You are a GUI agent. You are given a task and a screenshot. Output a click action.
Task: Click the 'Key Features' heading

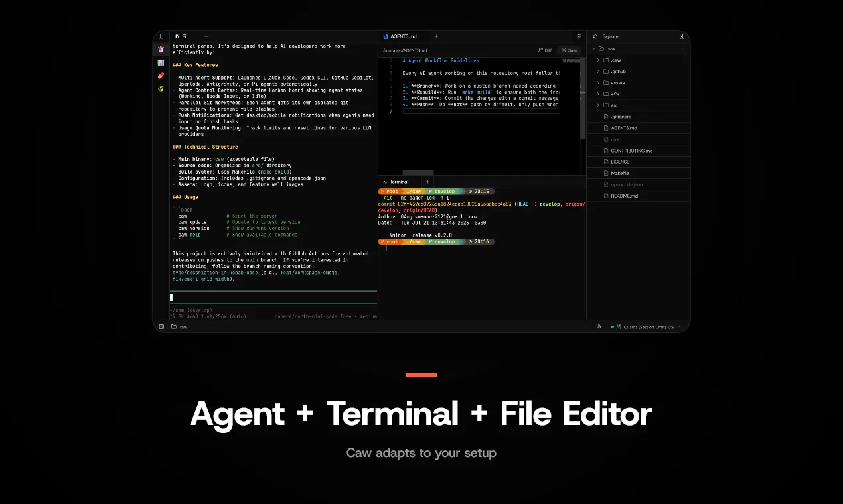(x=195, y=65)
